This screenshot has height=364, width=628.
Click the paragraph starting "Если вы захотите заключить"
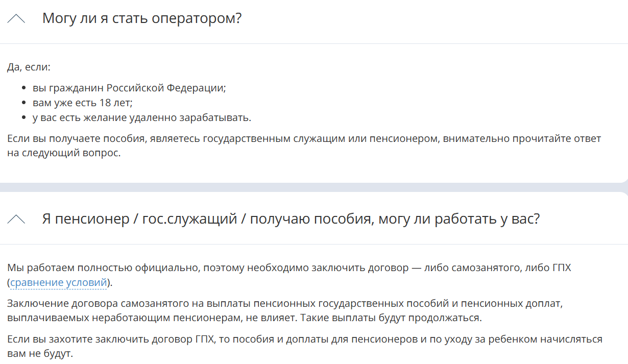coord(305,339)
